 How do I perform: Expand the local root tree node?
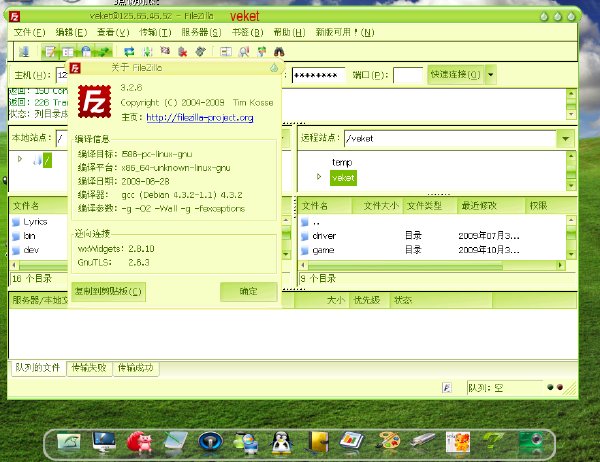click(20, 159)
